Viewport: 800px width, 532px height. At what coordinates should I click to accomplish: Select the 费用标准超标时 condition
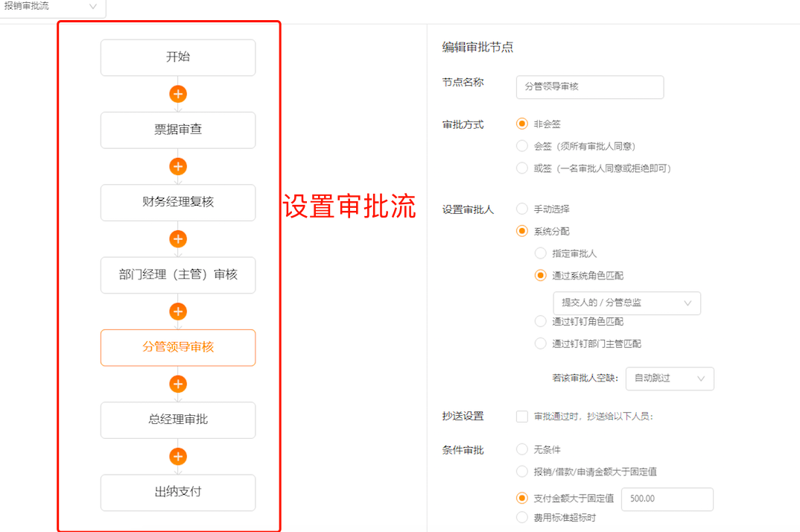click(521, 517)
